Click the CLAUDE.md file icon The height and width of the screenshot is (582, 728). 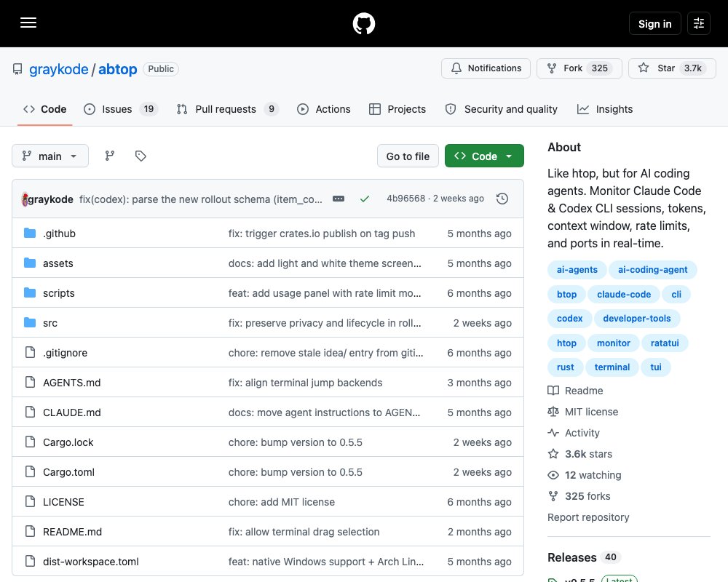click(30, 412)
